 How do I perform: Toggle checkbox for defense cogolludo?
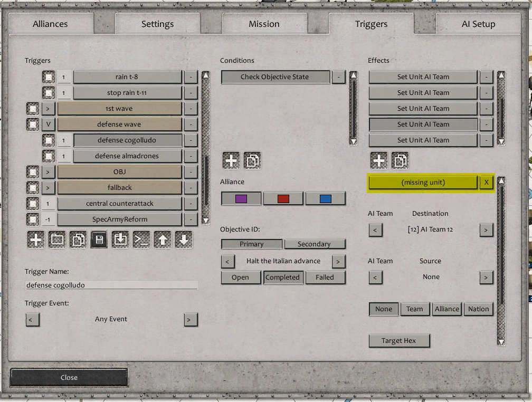[x=49, y=140]
